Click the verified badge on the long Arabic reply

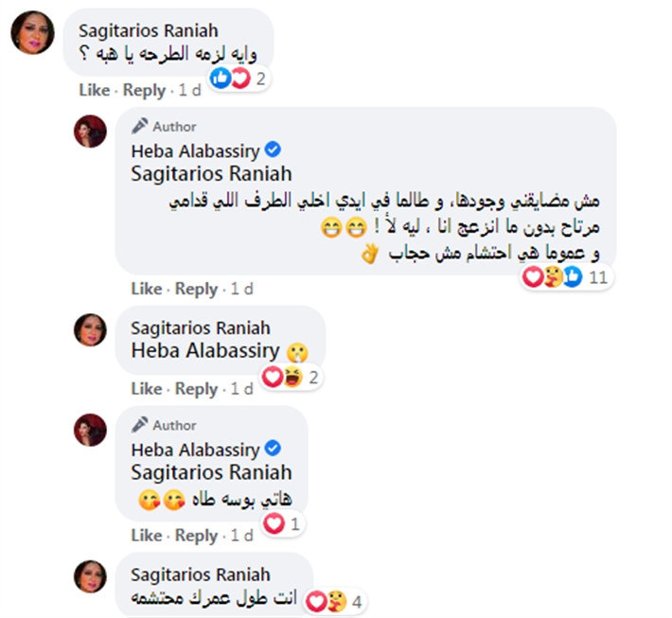click(x=274, y=150)
